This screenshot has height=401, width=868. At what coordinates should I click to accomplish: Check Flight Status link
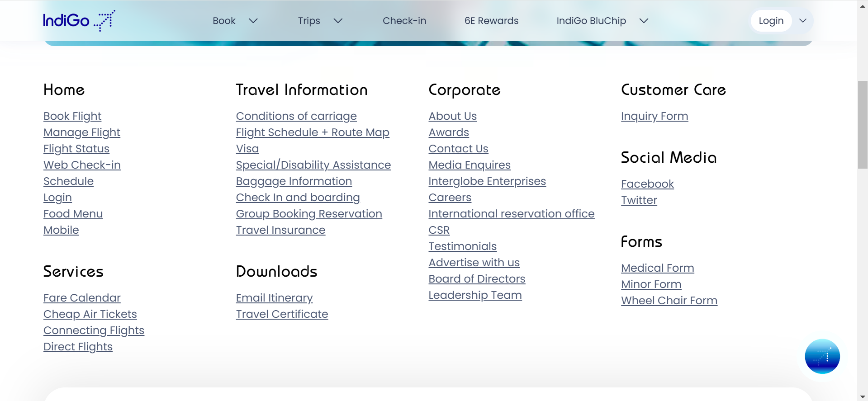pyautogui.click(x=76, y=149)
